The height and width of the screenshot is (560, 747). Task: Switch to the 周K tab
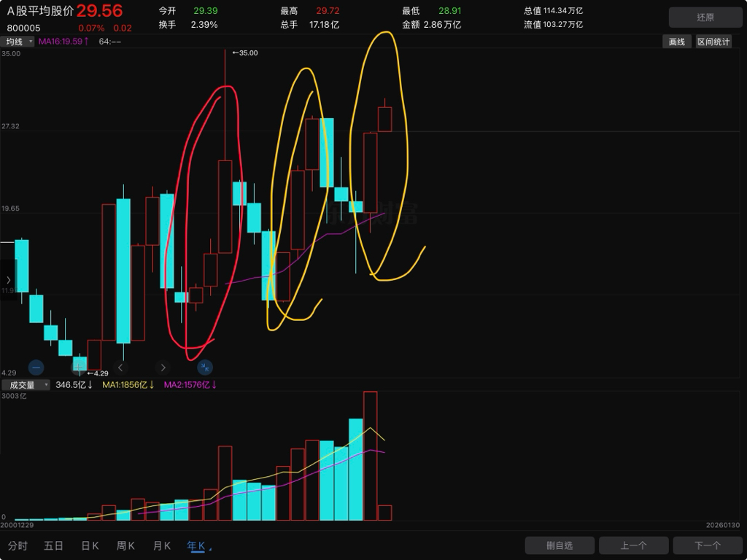125,545
